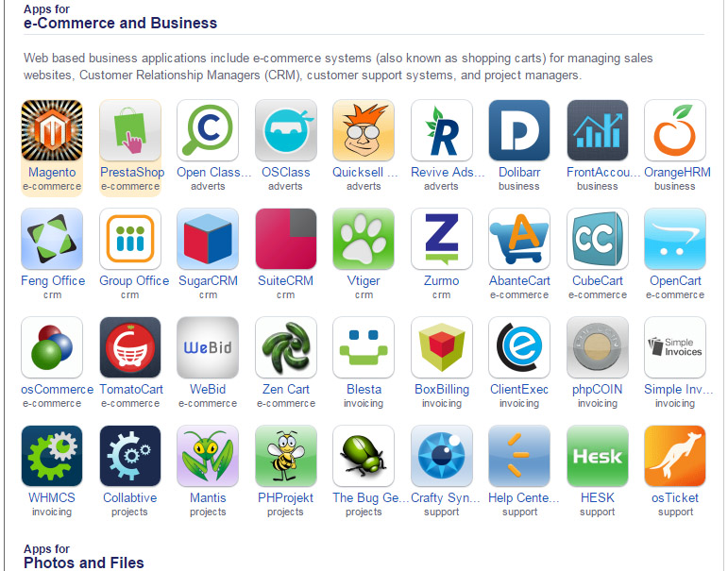Click the OrangeHRM text link

click(677, 172)
